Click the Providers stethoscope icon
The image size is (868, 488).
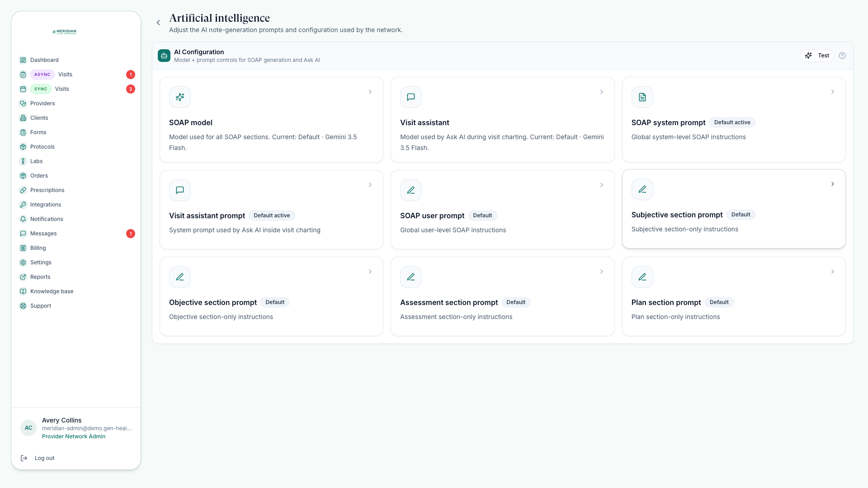pos(23,103)
